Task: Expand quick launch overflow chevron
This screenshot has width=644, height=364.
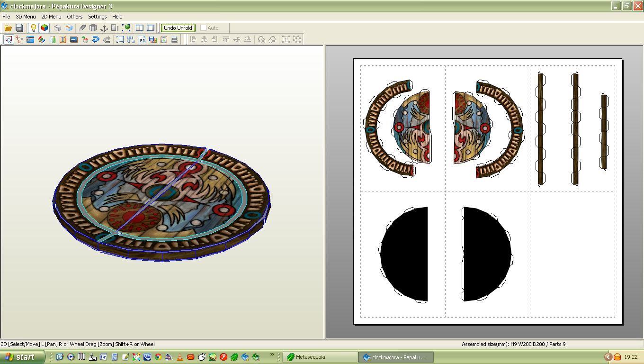Action: point(272,355)
